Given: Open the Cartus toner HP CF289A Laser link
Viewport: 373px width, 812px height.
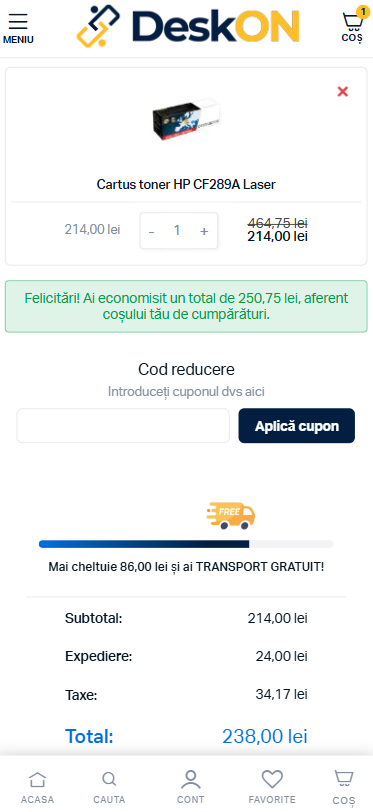Looking at the screenshot, I should tap(186, 184).
